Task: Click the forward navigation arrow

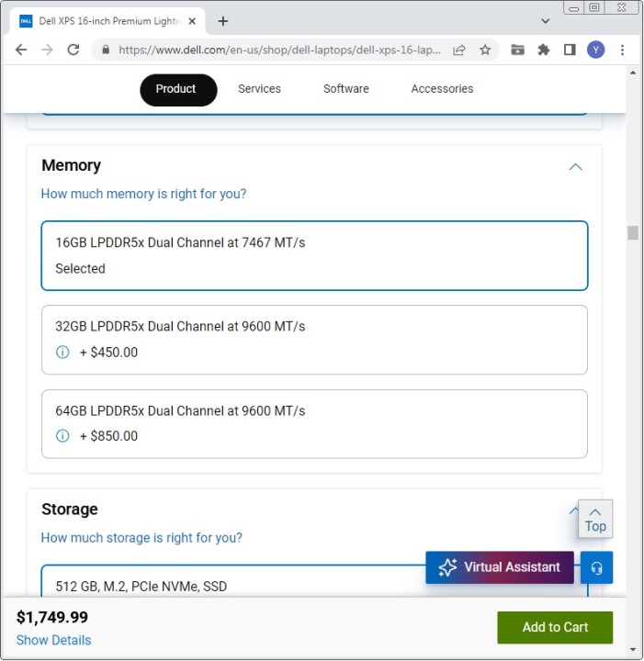Action: (47, 50)
